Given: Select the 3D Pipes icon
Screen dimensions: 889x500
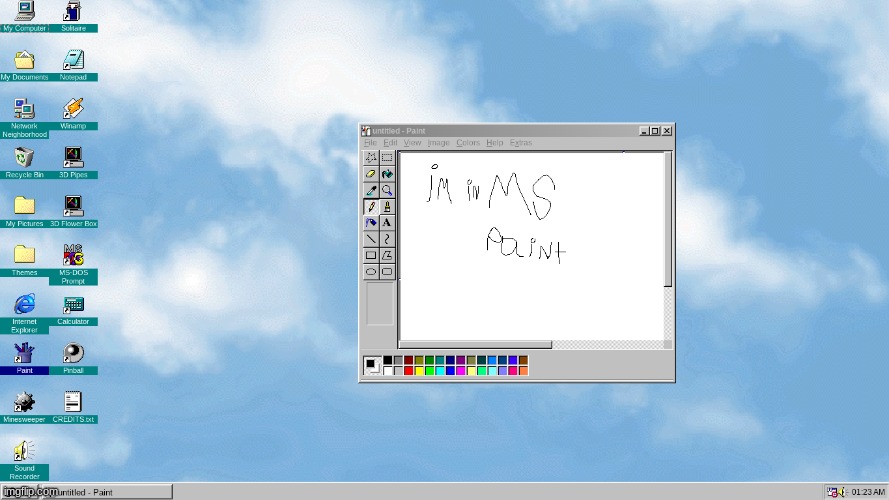Looking at the screenshot, I should (73, 163).
